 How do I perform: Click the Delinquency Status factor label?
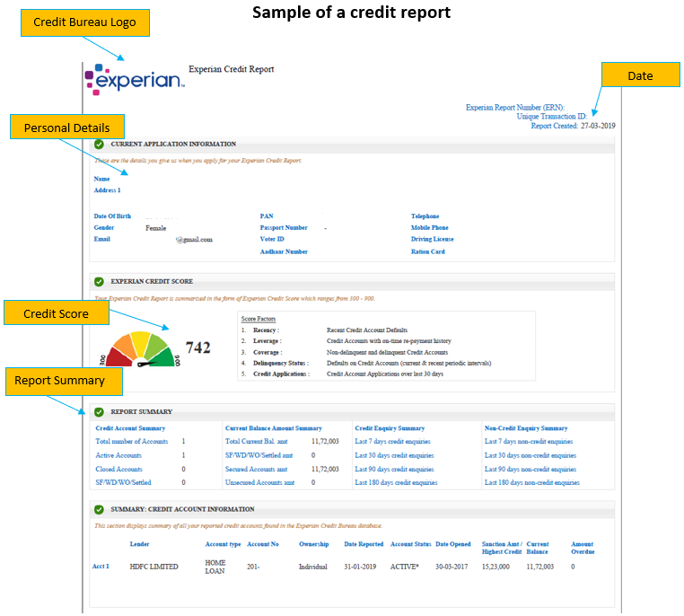(x=281, y=363)
